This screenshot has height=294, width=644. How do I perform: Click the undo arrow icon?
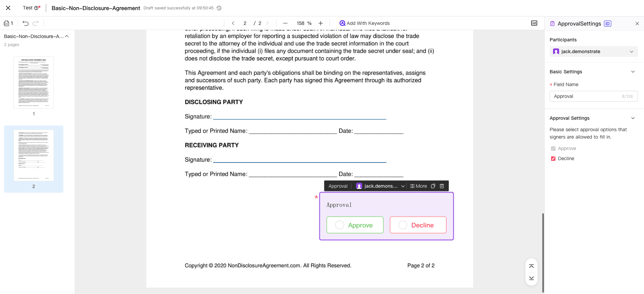click(26, 23)
